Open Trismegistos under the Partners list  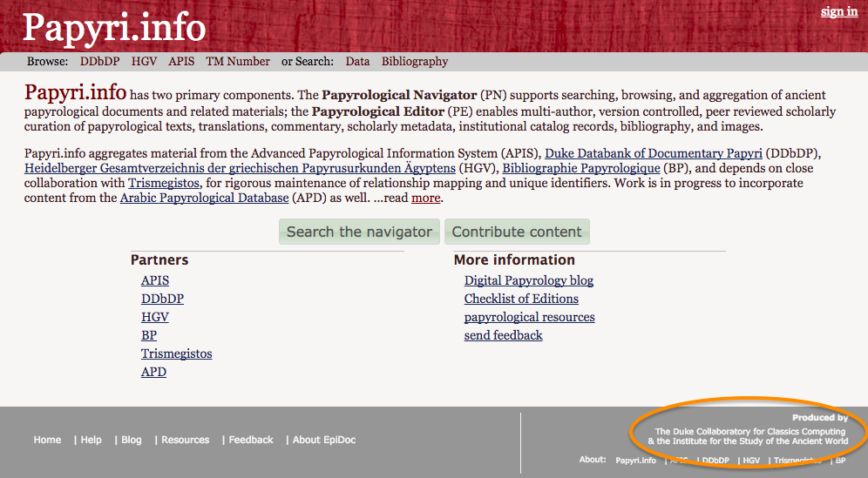point(177,353)
